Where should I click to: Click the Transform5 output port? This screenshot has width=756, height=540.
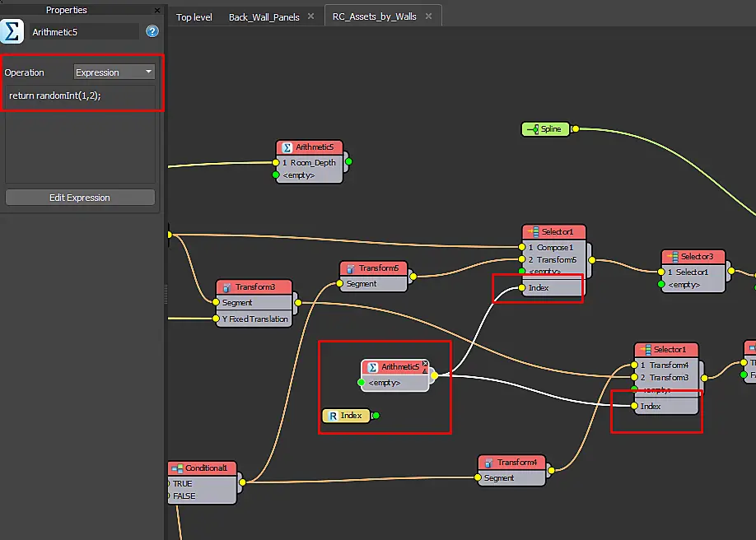pyautogui.click(x=413, y=277)
